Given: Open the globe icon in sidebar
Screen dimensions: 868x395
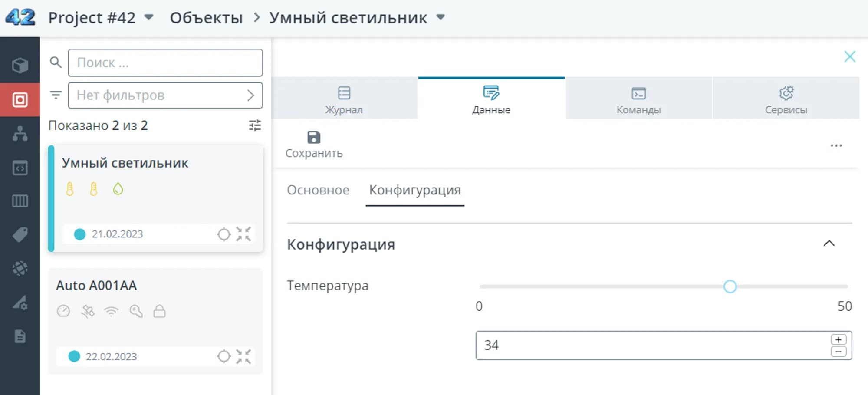Looking at the screenshot, I should tap(20, 268).
